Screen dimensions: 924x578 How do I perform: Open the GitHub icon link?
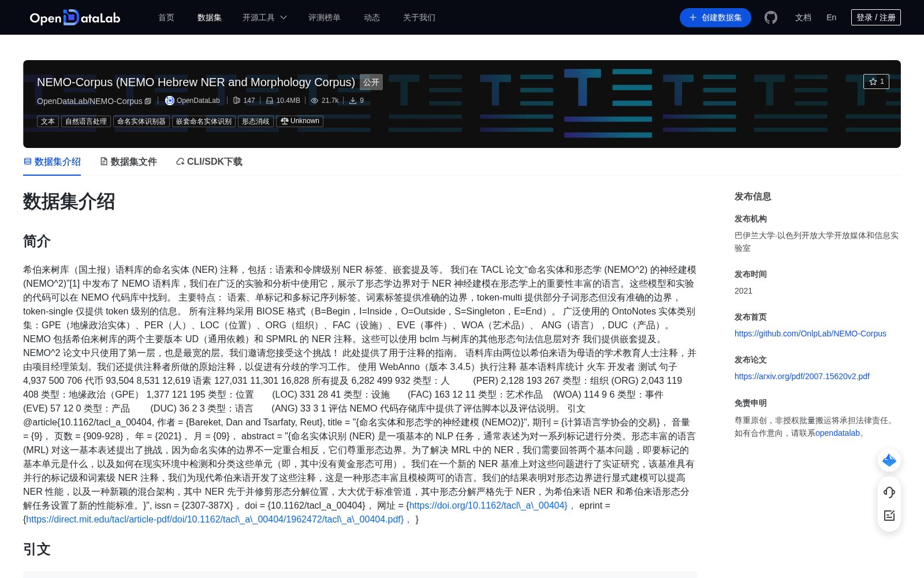[771, 17]
